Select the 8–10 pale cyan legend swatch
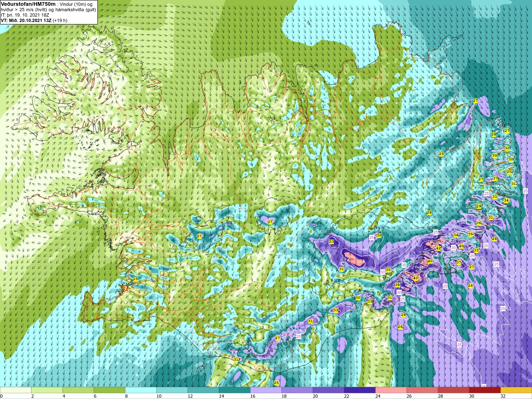Screen dimensions: 532x399 pyautogui.click(x=141, y=390)
